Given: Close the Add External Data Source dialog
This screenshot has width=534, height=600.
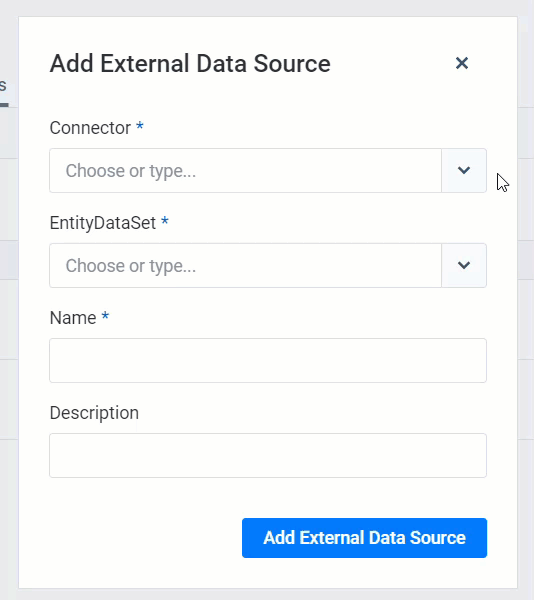Looking at the screenshot, I should [462, 63].
